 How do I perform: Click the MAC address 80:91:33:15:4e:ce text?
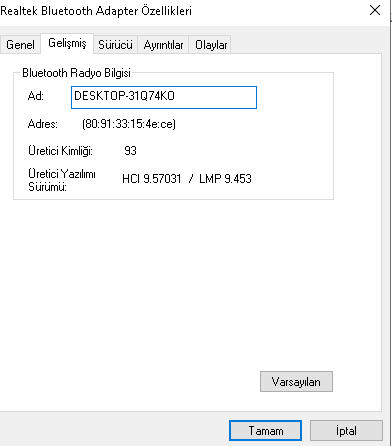tap(129, 124)
